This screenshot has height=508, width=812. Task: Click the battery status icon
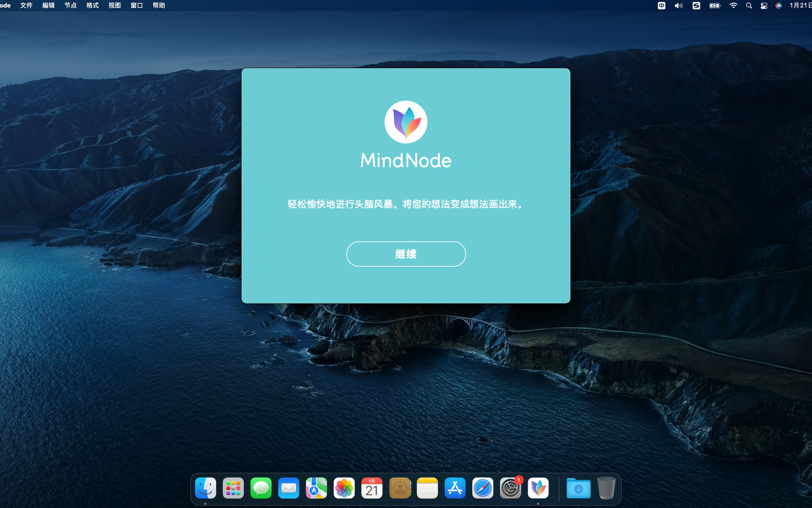[715, 6]
